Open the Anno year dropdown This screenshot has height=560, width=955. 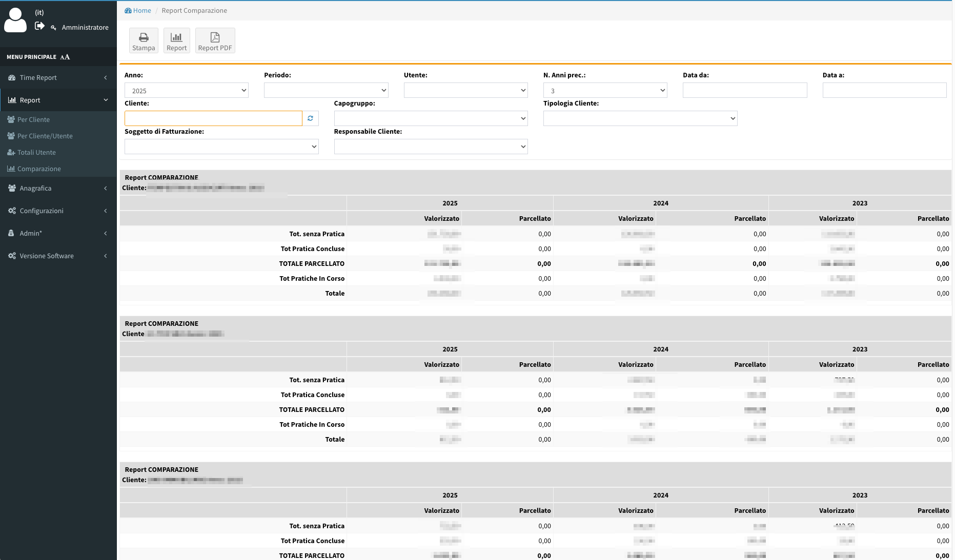(186, 91)
